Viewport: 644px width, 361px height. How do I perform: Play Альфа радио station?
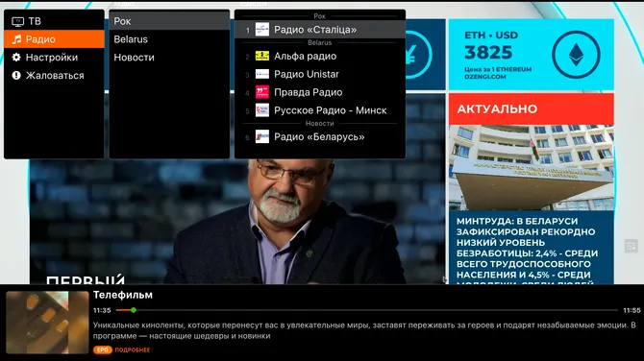[319, 57]
